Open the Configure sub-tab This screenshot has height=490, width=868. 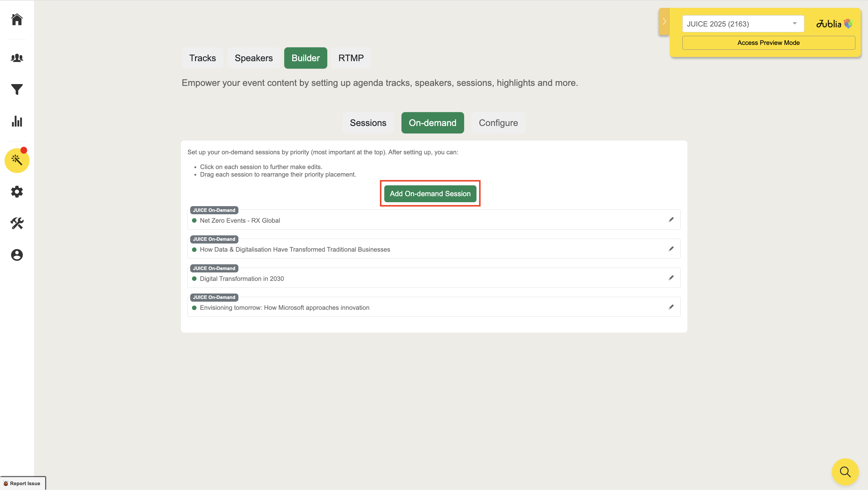[x=498, y=123]
